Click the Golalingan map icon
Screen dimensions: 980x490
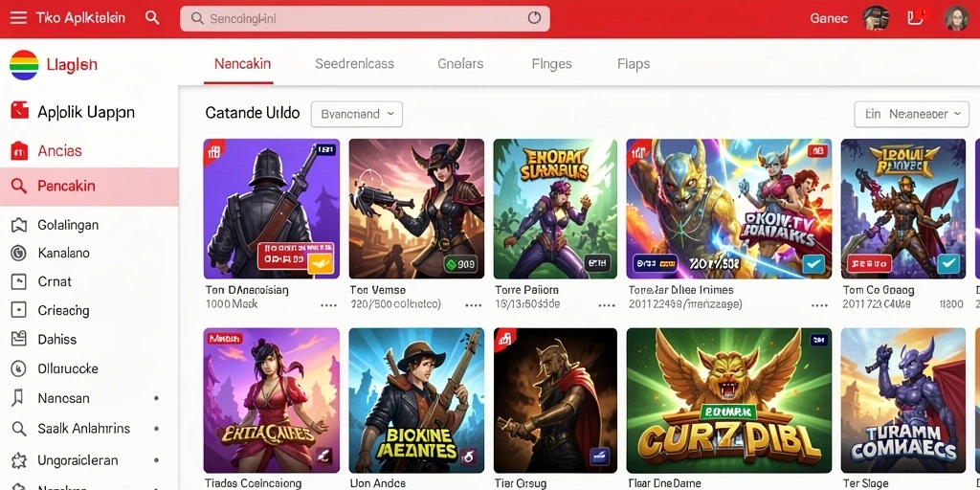tap(19, 225)
